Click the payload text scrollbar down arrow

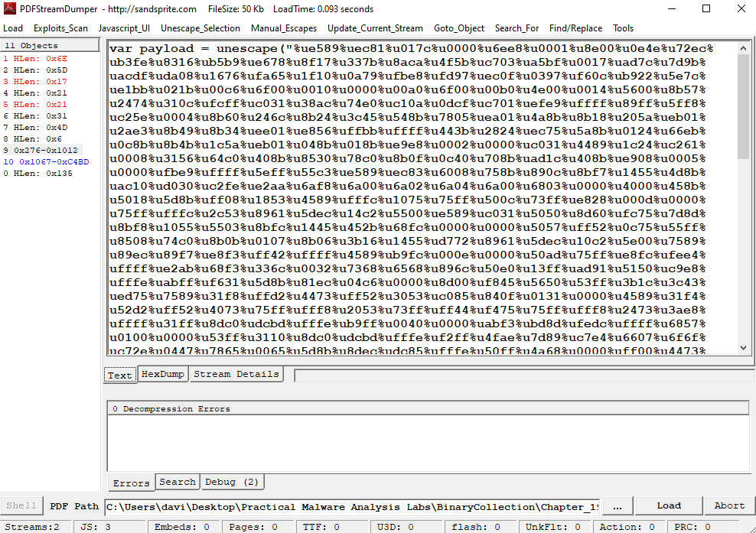coord(743,347)
